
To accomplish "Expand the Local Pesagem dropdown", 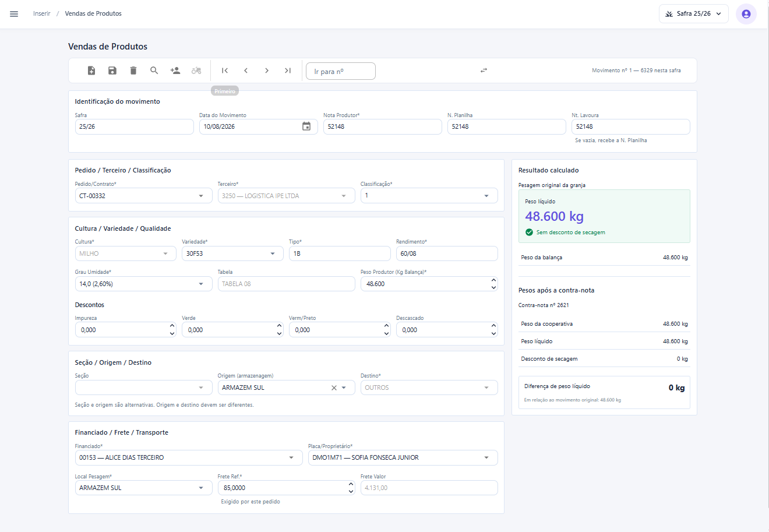I will 201,488.
